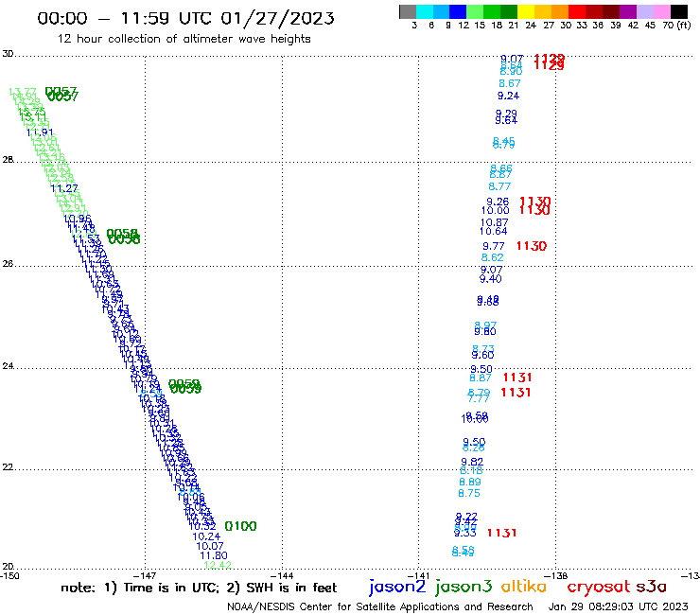Click the 9.33 wave height value

465,534
